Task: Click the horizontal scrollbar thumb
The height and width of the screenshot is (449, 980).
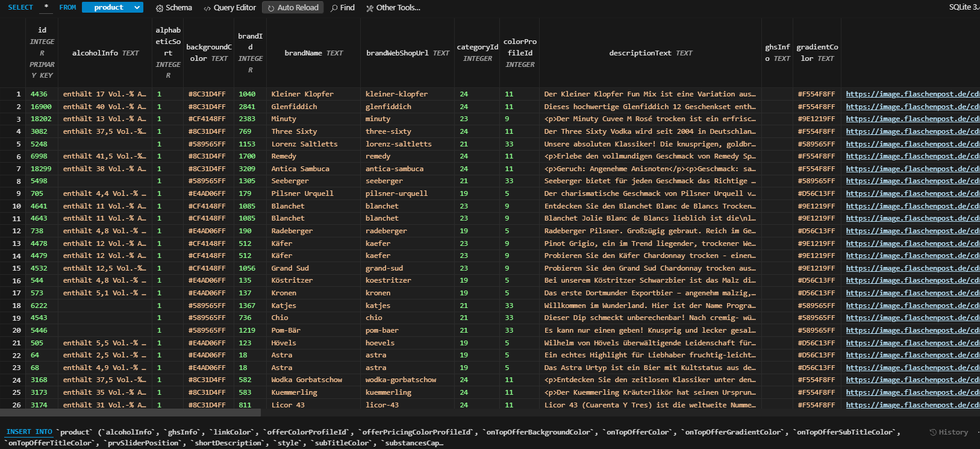Action: (x=130, y=413)
